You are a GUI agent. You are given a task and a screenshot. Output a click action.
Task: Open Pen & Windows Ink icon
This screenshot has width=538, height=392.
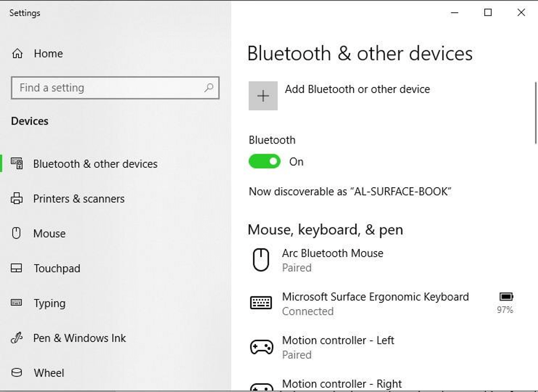[x=17, y=338]
